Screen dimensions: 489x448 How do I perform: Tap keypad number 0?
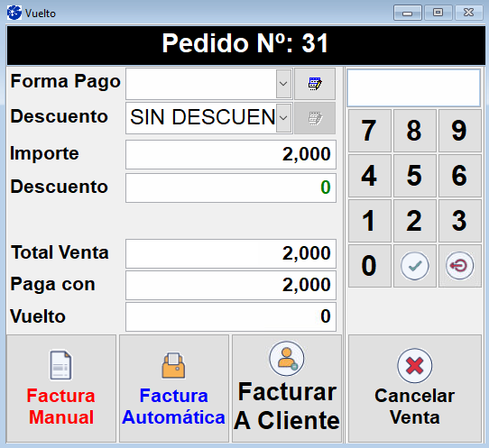[x=369, y=266]
